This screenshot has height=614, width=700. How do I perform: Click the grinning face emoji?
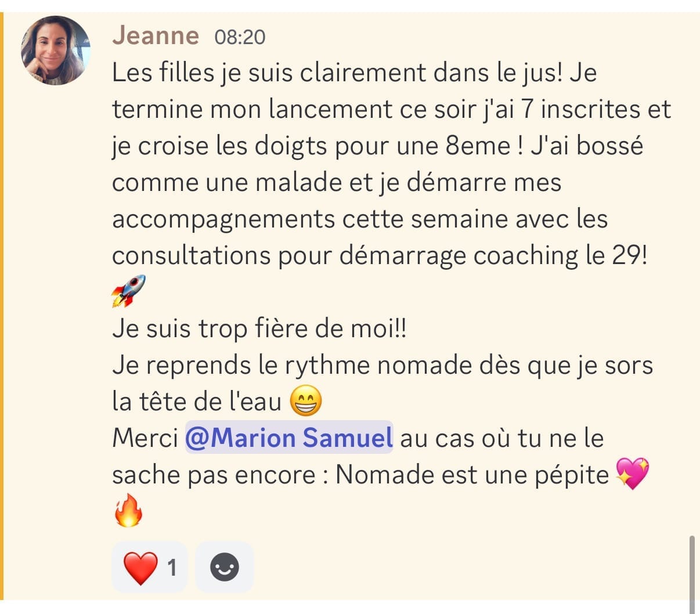pyautogui.click(x=305, y=401)
